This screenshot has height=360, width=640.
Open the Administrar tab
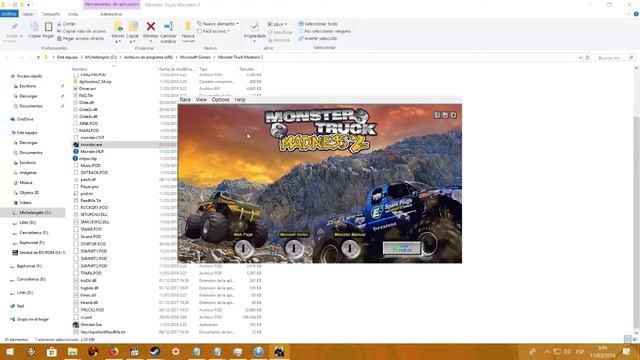111,14
